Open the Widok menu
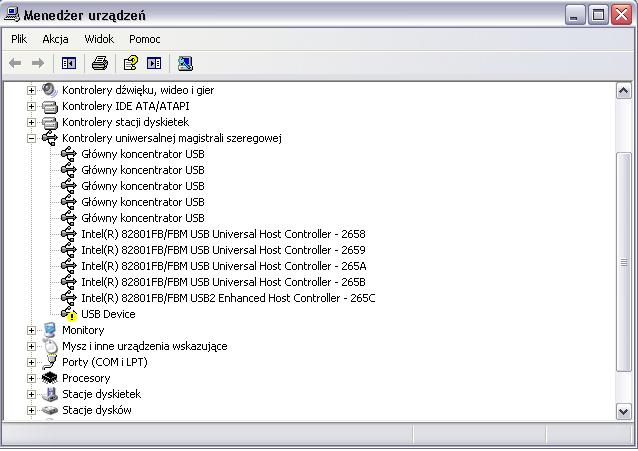Screen dimensions: 638x451 [x=99, y=39]
